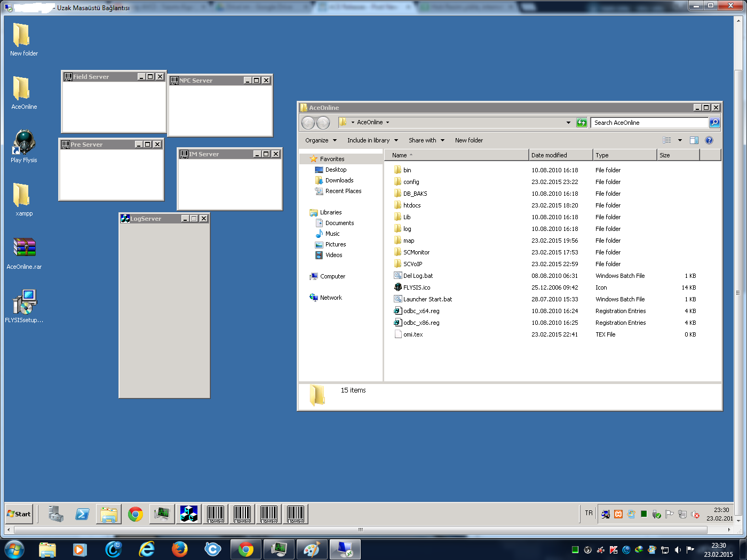Open Firefox from the local taskbar
The height and width of the screenshot is (560, 747).
pos(180,549)
